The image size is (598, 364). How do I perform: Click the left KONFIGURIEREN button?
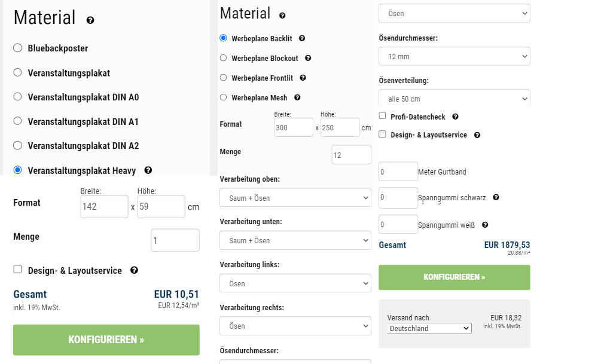[x=106, y=339]
